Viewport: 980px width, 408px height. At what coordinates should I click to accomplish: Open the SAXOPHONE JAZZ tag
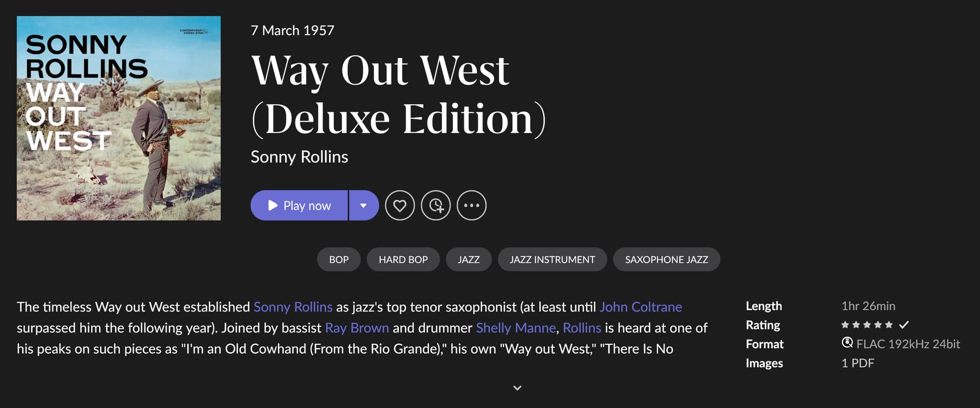point(667,259)
